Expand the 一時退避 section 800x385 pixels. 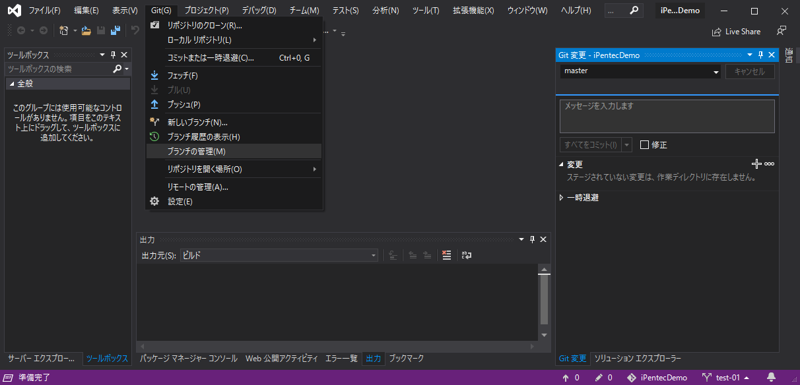click(x=562, y=198)
